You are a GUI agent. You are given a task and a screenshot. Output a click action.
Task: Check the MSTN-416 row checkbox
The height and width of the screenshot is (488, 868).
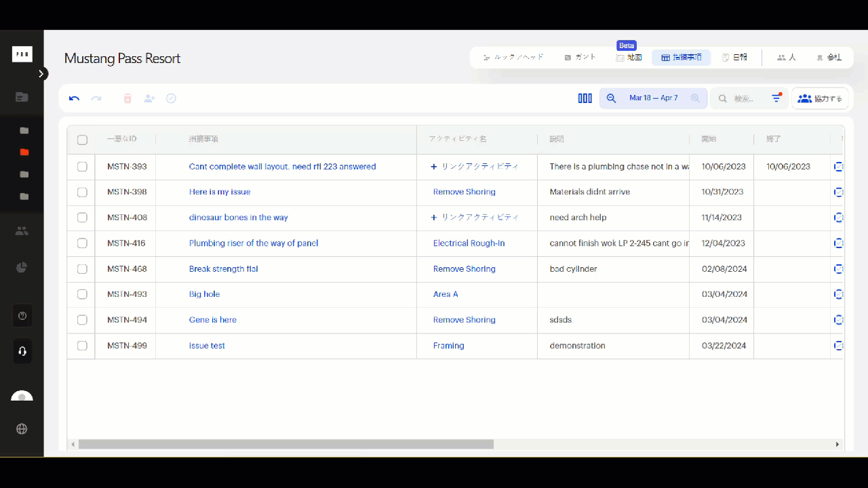click(x=82, y=243)
